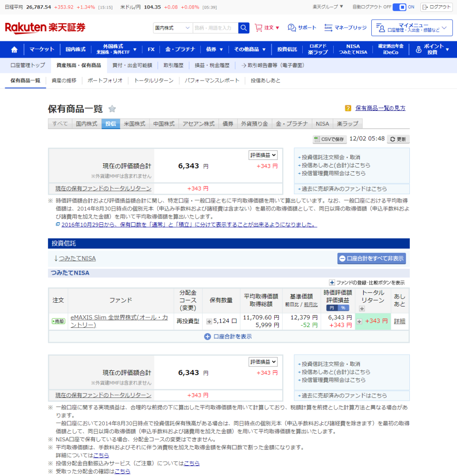
Task: Open upper 現在の保有ファンドのトータルリターン link
Action: click(103, 188)
